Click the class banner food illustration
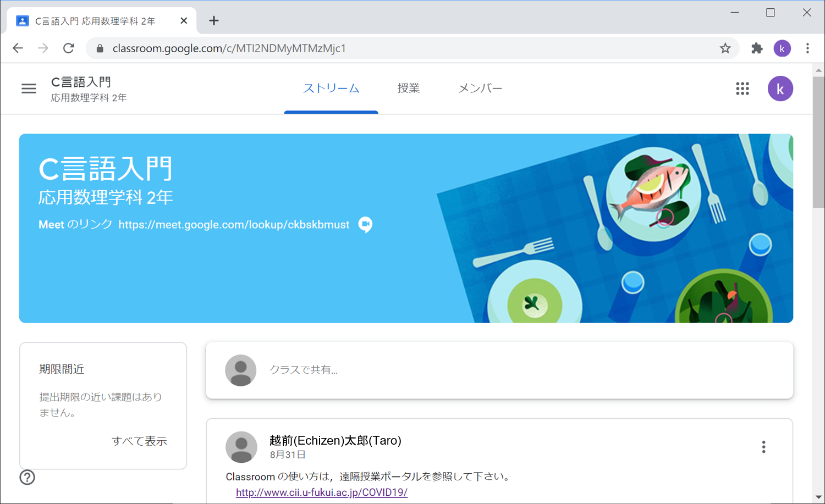 tap(615, 228)
